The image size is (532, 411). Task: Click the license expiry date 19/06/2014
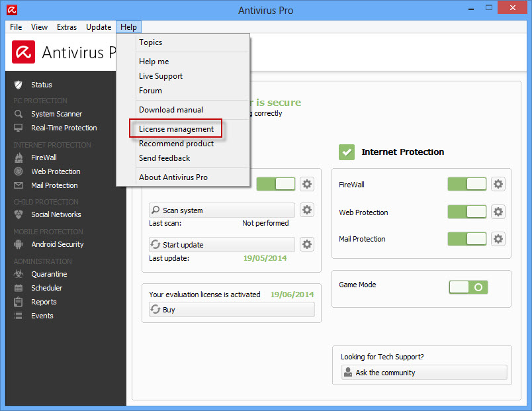pyautogui.click(x=292, y=295)
